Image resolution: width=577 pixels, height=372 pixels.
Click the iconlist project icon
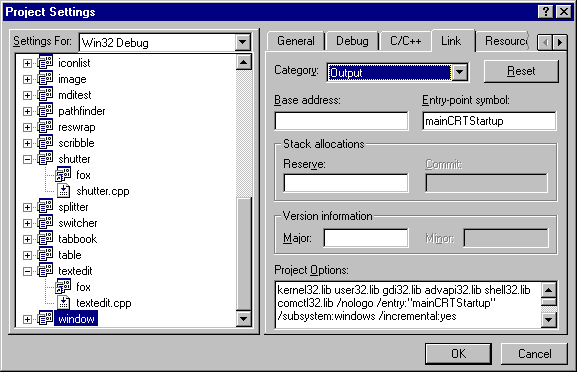coord(45,63)
